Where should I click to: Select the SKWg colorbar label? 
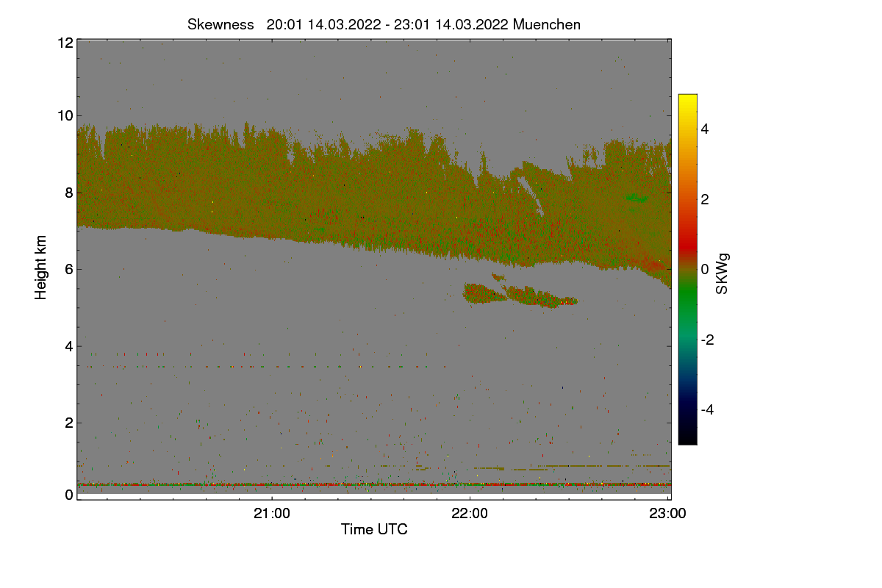[x=723, y=273]
